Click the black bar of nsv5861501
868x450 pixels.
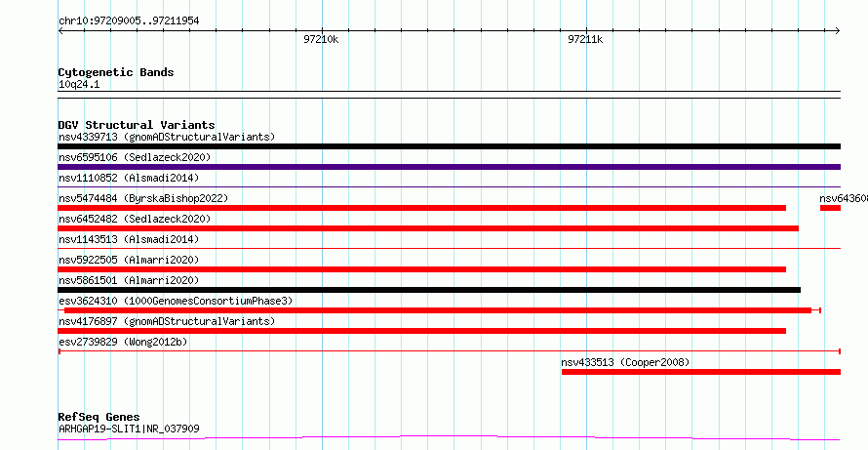click(429, 290)
